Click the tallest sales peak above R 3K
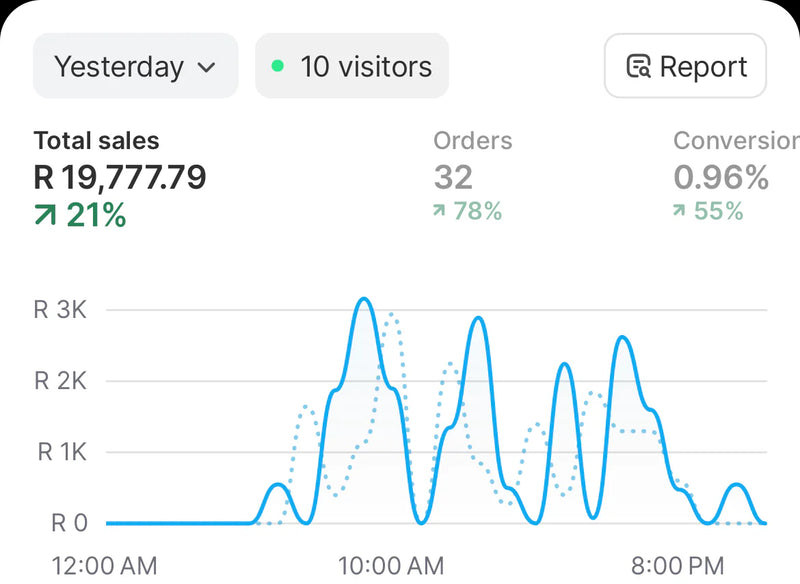The height and width of the screenshot is (584, 800). 364,299
